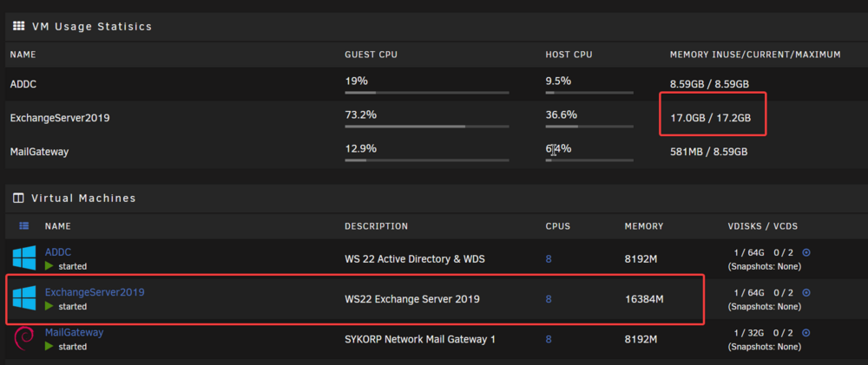868x365 pixels.
Task: Open the ADDC virtual machine link
Action: point(58,252)
